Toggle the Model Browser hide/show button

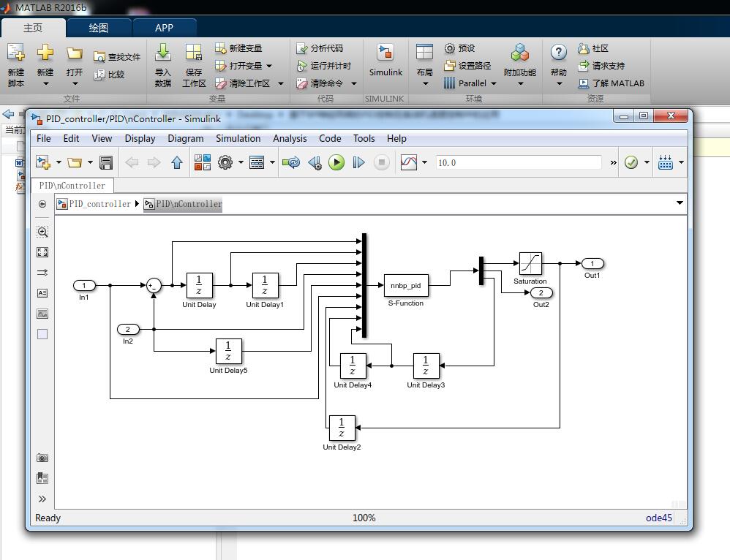pos(42,204)
